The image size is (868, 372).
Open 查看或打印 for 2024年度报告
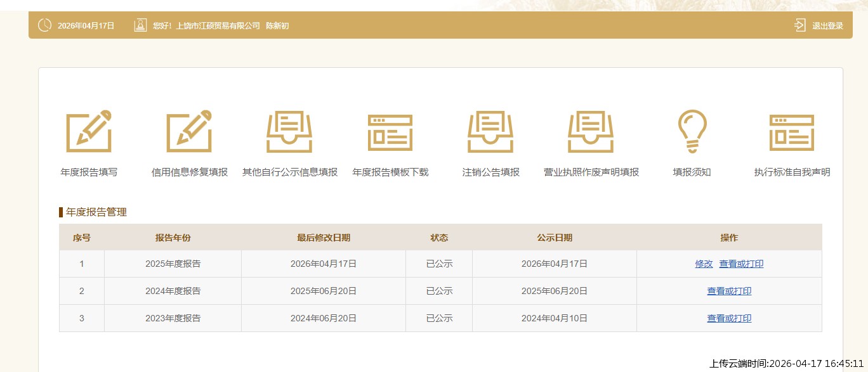click(729, 291)
